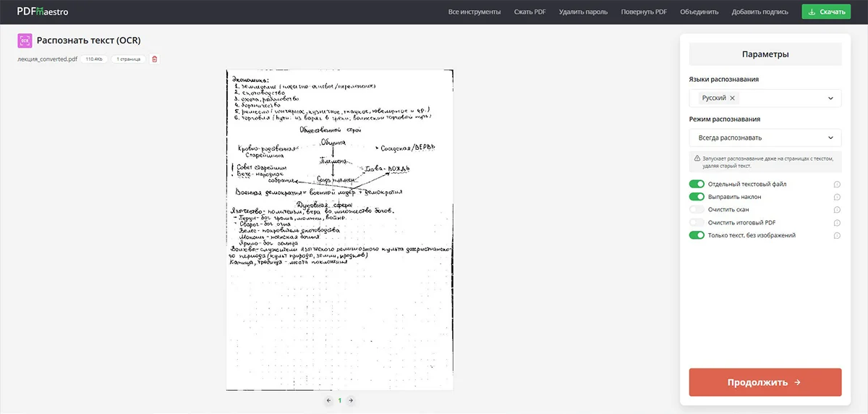
Task: Show info hint for Очистить скан
Action: 836,210
